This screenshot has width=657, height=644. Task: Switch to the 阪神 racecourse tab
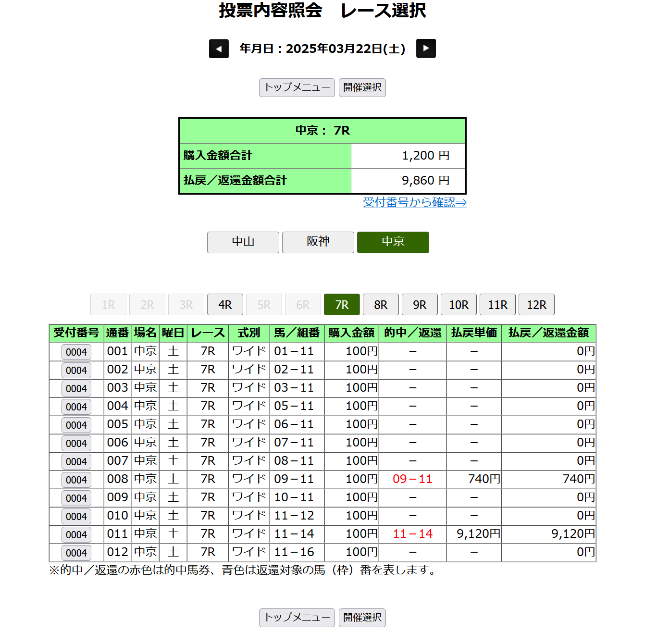pos(318,242)
